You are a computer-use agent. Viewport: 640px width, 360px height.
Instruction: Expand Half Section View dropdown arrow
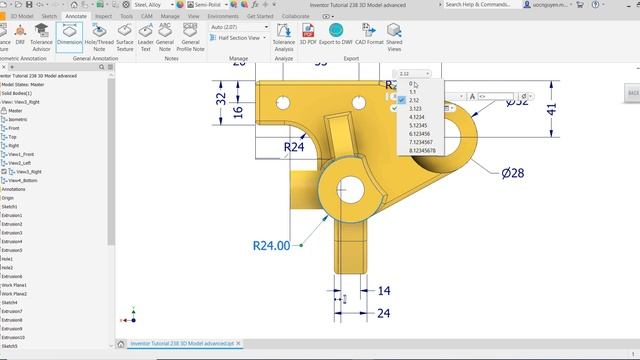click(x=264, y=38)
